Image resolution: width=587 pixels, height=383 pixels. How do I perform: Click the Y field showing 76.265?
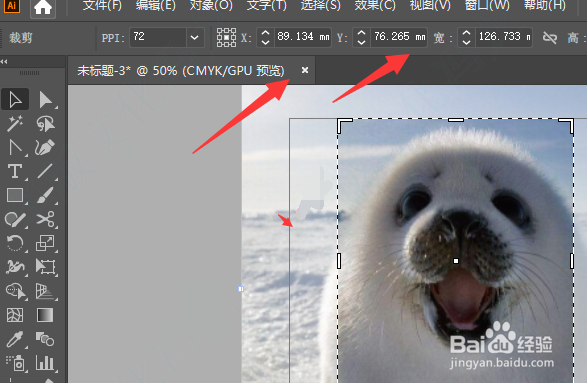(399, 37)
